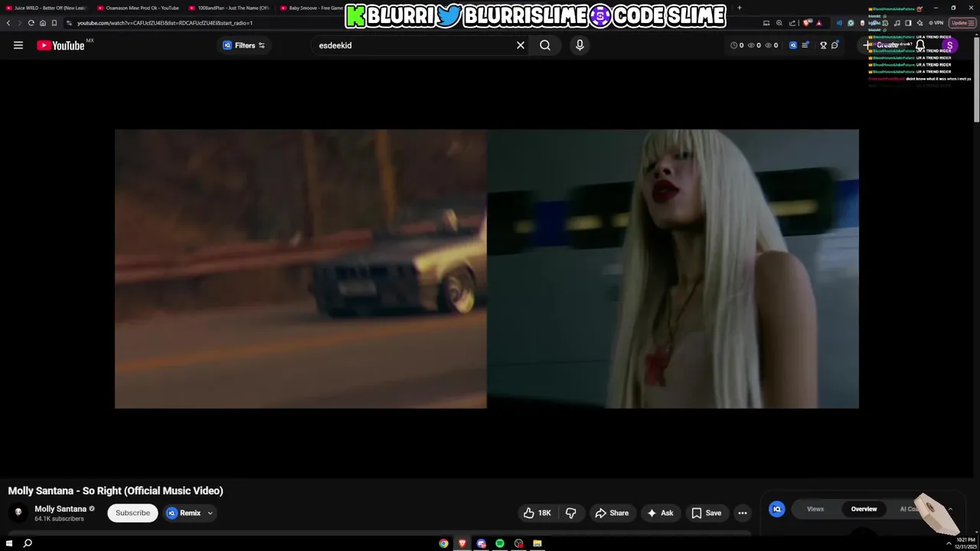The image size is (980, 551).
Task: Switch to Osamason Mine Prod Ok tab
Action: [x=138, y=8]
